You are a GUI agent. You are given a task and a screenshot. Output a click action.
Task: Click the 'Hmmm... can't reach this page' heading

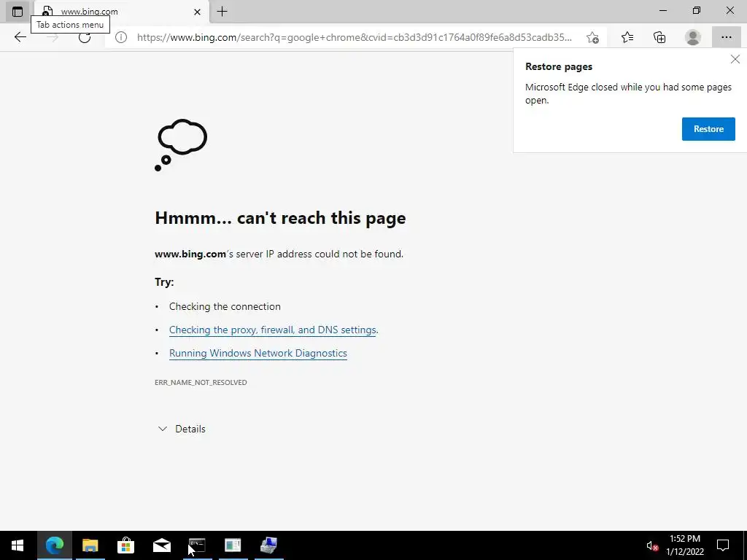point(280,217)
